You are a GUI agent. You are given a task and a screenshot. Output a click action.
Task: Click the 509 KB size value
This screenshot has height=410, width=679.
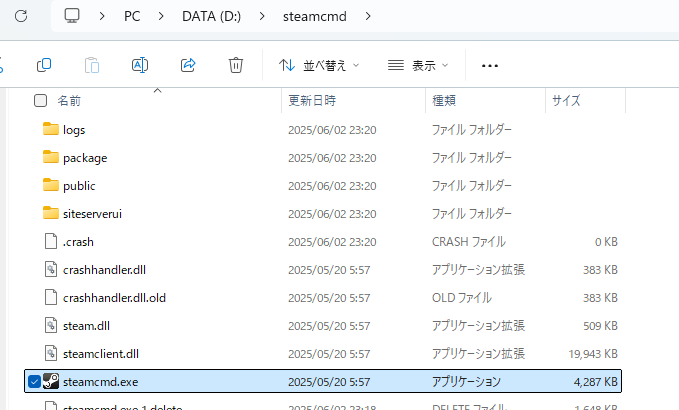click(600, 326)
